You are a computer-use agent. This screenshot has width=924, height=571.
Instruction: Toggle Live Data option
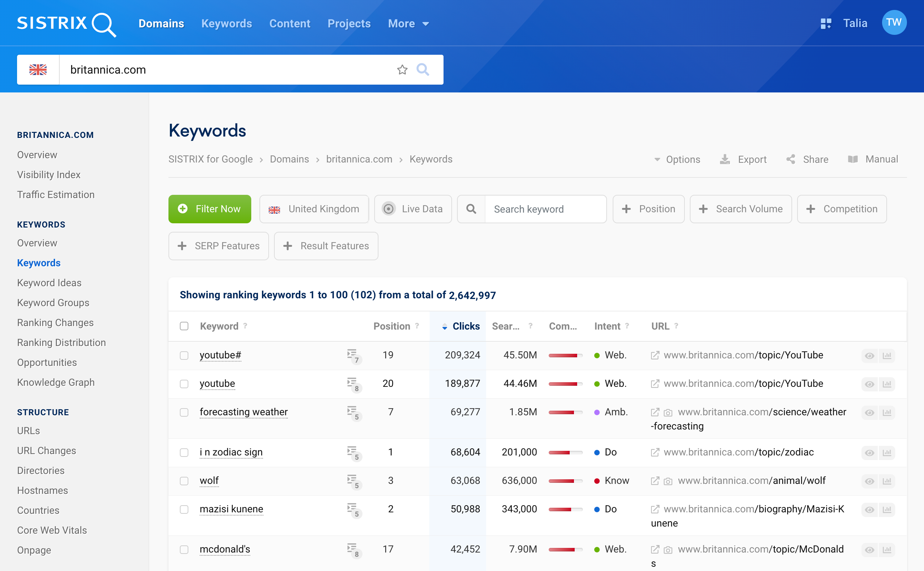click(x=413, y=209)
